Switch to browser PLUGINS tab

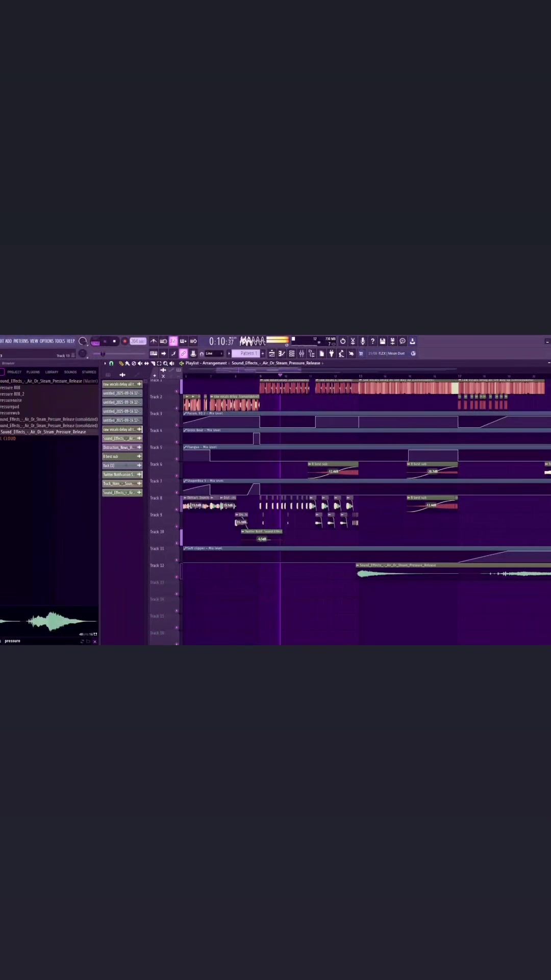(33, 372)
